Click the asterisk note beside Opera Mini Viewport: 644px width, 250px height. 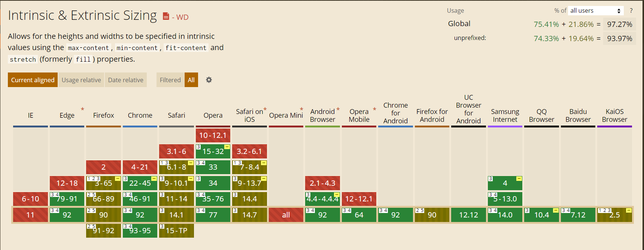[301, 109]
